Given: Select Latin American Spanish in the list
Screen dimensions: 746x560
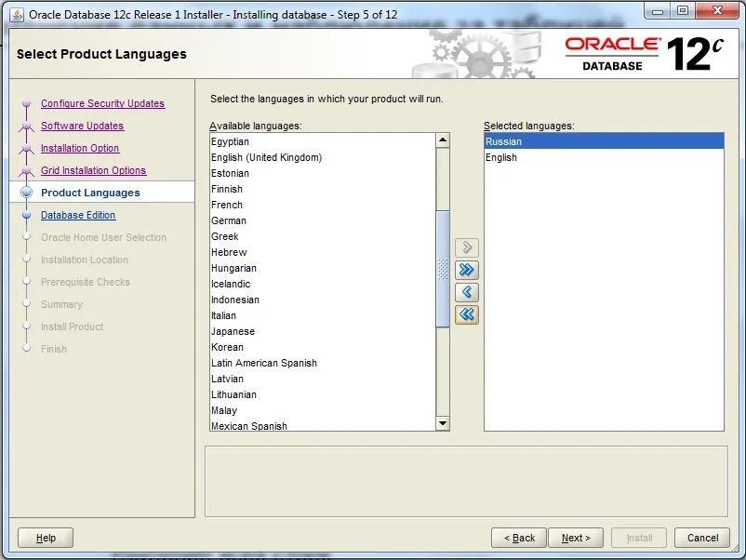Looking at the screenshot, I should pos(323,363).
